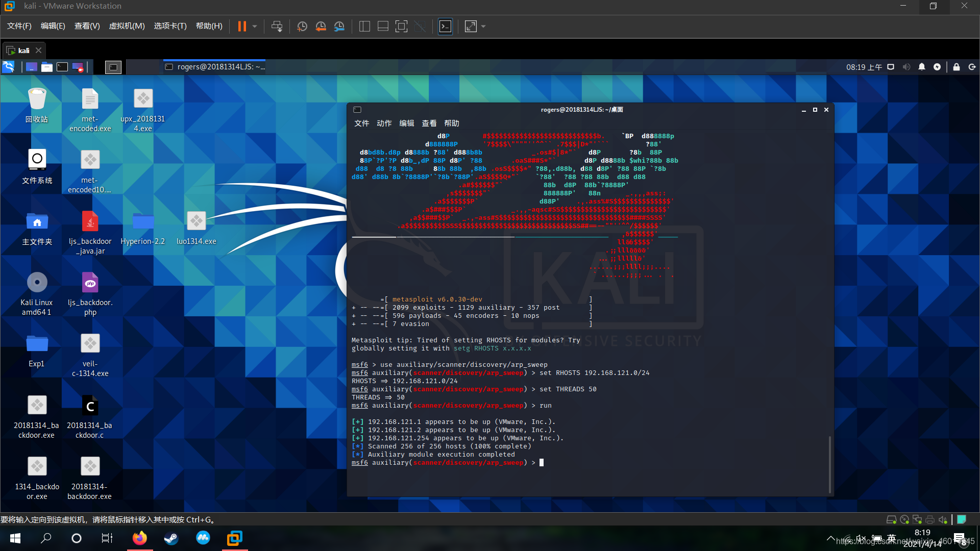Click the rogers@20181314LJS taskbar window button
The height and width of the screenshot is (551, 980).
click(x=214, y=67)
